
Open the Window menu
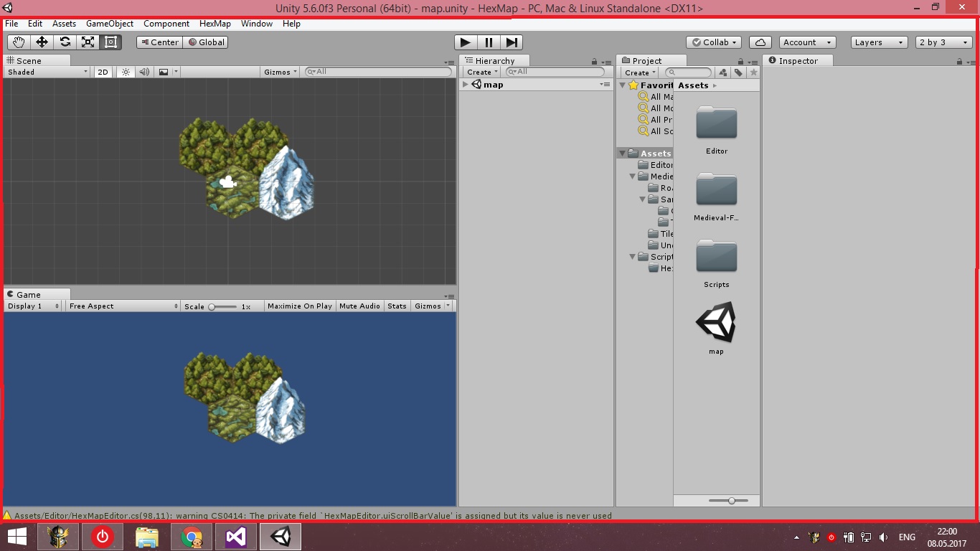(257, 24)
